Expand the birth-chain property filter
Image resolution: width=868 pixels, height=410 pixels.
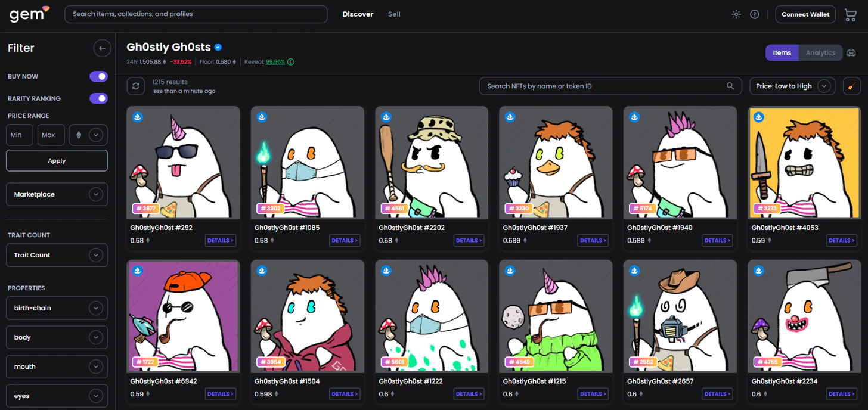click(57, 308)
